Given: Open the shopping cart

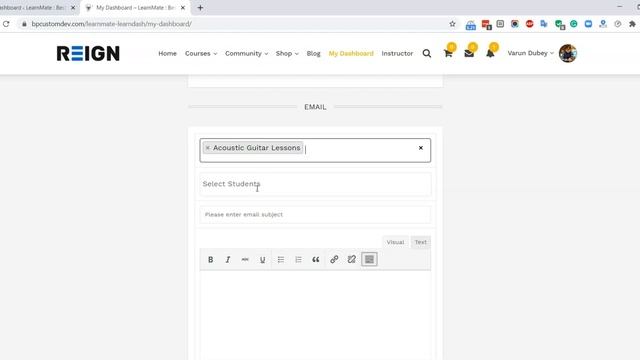Looking at the screenshot, I should click(x=448, y=53).
